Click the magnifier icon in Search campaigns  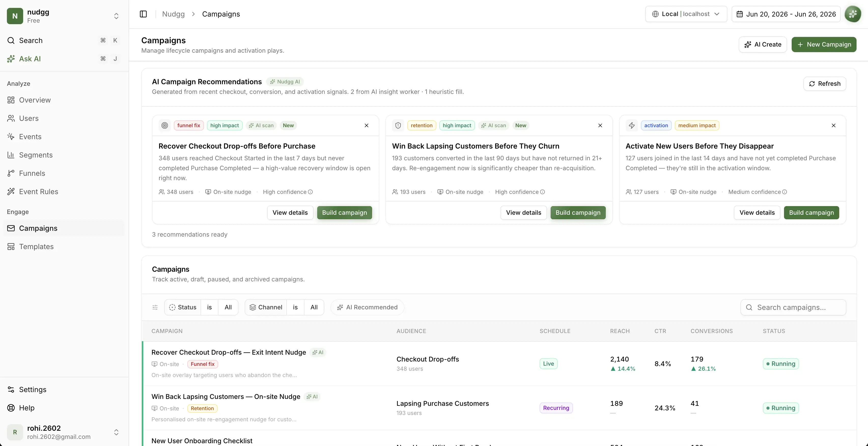pyautogui.click(x=749, y=307)
